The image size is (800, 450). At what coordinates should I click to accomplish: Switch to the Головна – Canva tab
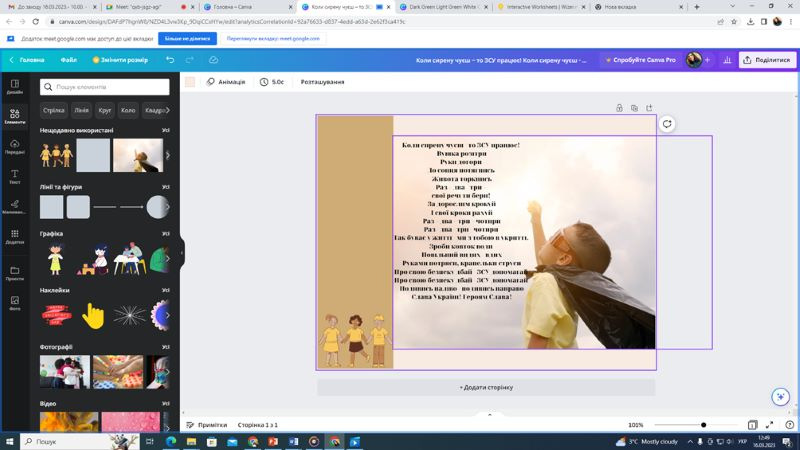tap(247, 7)
